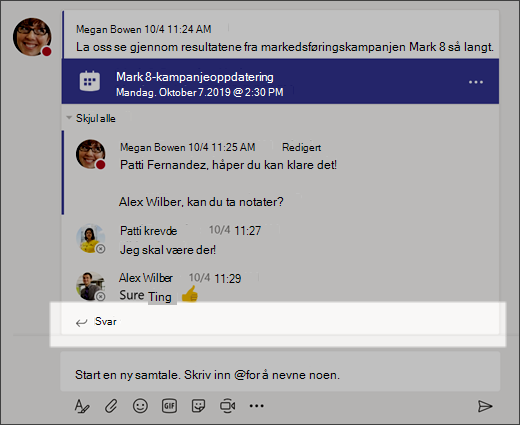The image size is (520, 425).
Task: Click 'Alex Wilber, kan du ta notater?' text
Action: (201, 202)
